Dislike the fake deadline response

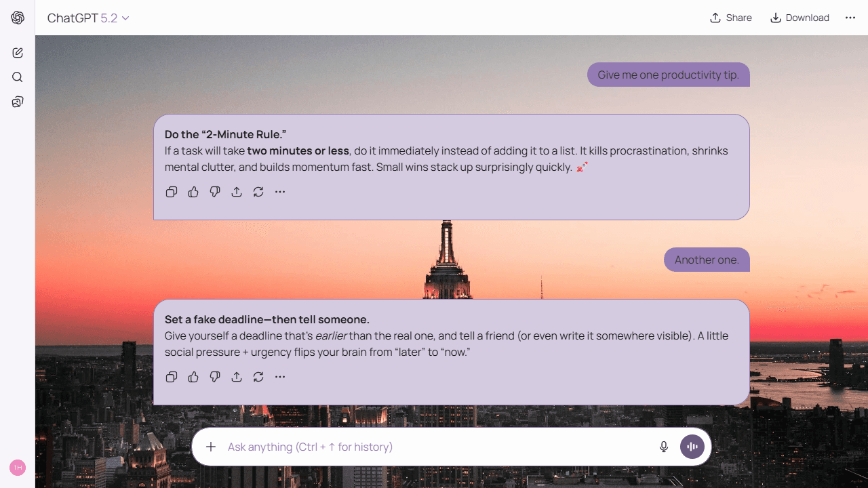coord(215,377)
